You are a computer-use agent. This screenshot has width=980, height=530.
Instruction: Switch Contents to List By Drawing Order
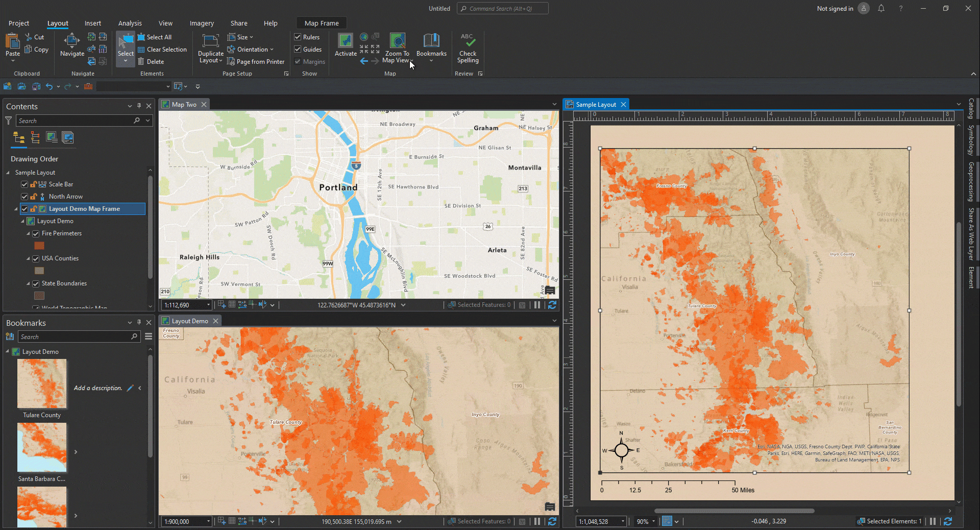point(19,137)
